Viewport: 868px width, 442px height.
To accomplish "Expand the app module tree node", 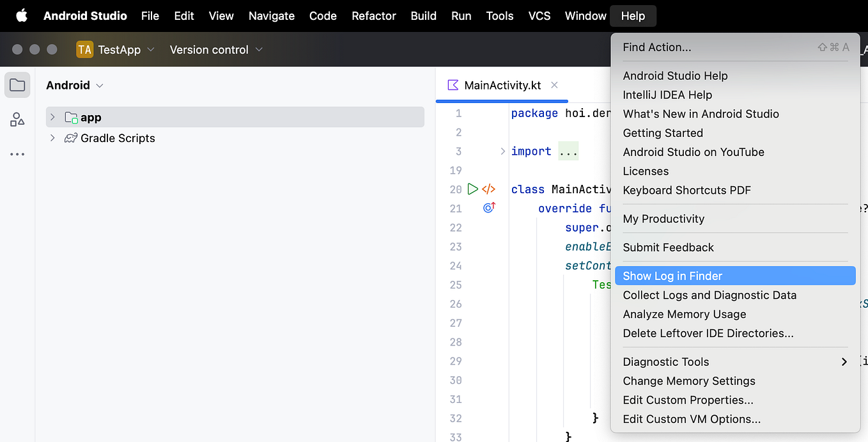I will [x=52, y=117].
